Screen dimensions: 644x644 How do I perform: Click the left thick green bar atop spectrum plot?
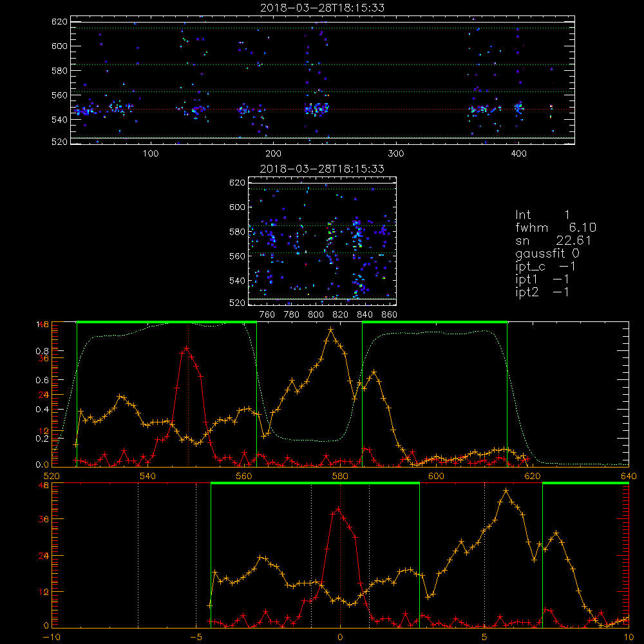click(167, 322)
